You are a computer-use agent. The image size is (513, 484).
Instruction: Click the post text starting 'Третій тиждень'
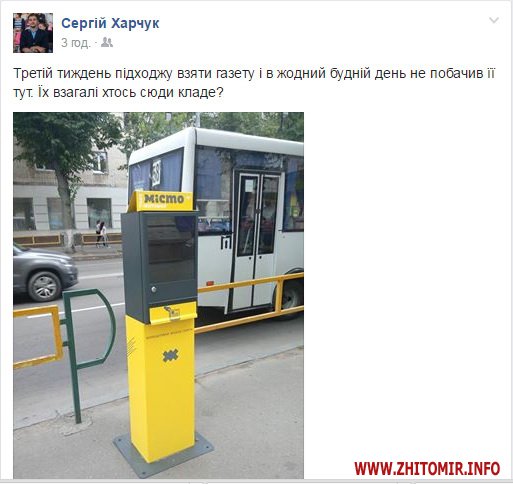pos(254,83)
